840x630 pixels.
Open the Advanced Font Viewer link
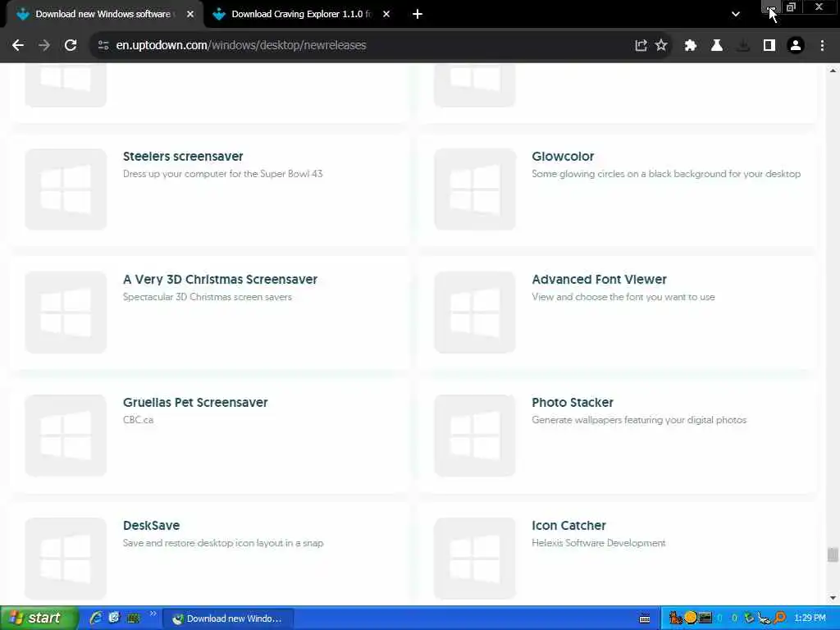599,280
